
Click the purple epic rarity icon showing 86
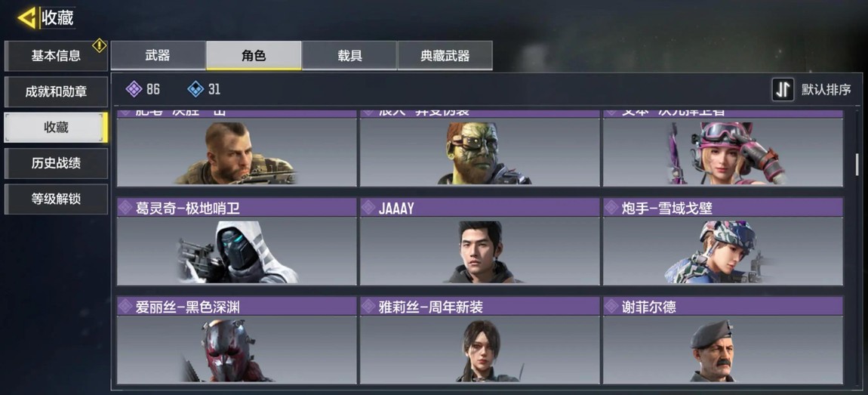[x=134, y=88]
